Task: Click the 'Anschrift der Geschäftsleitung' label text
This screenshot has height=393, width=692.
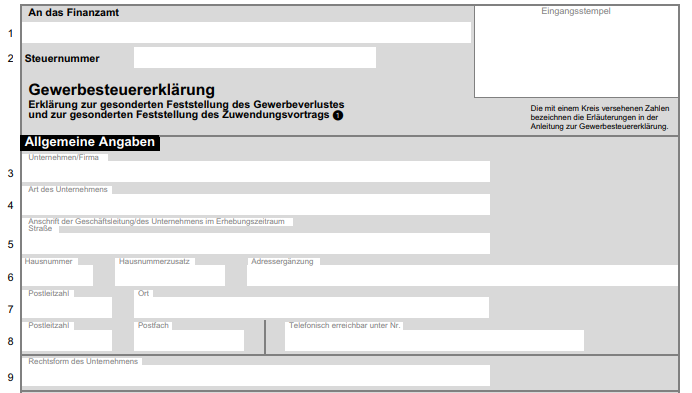Action: 156,221
